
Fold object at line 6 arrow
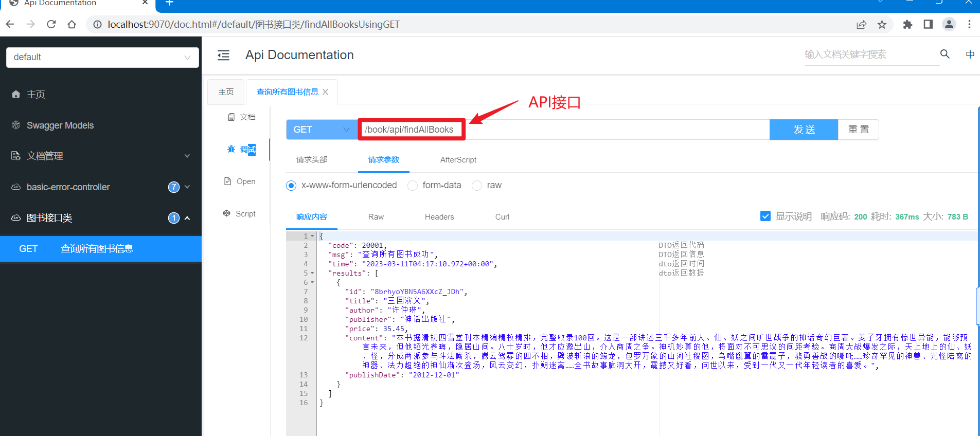(x=312, y=282)
